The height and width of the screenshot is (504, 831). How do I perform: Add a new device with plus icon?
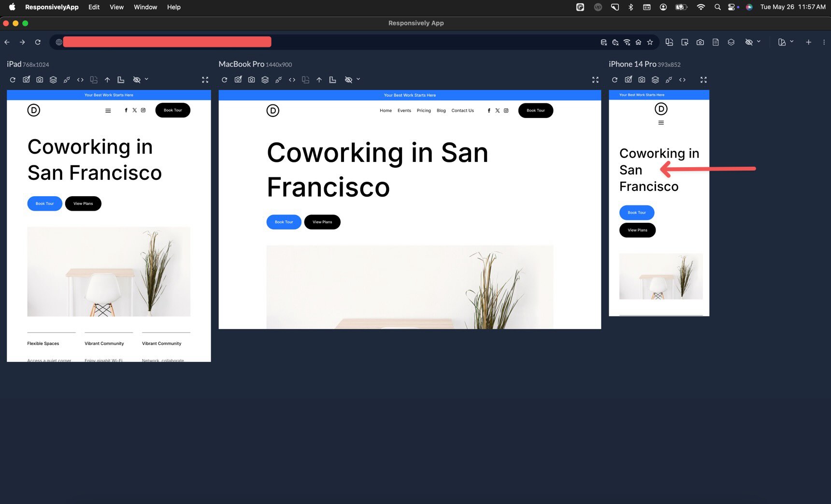point(808,42)
